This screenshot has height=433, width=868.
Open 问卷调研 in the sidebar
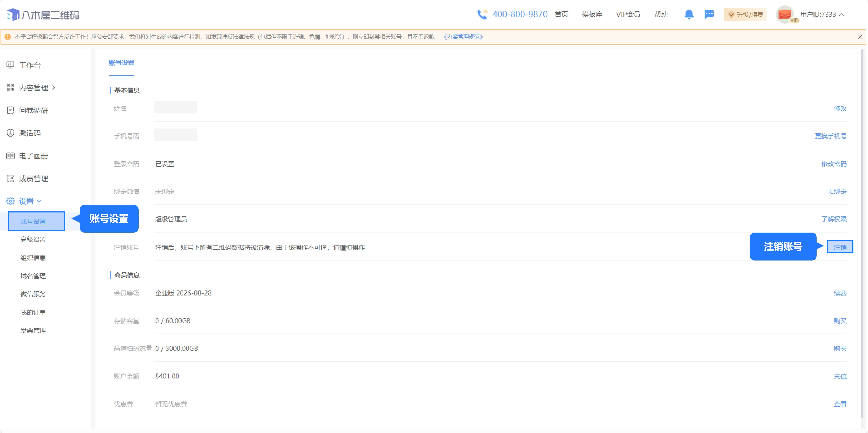coord(33,110)
